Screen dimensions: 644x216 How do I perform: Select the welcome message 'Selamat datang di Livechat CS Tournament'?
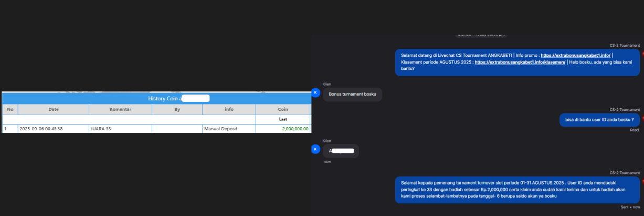[x=518, y=62]
